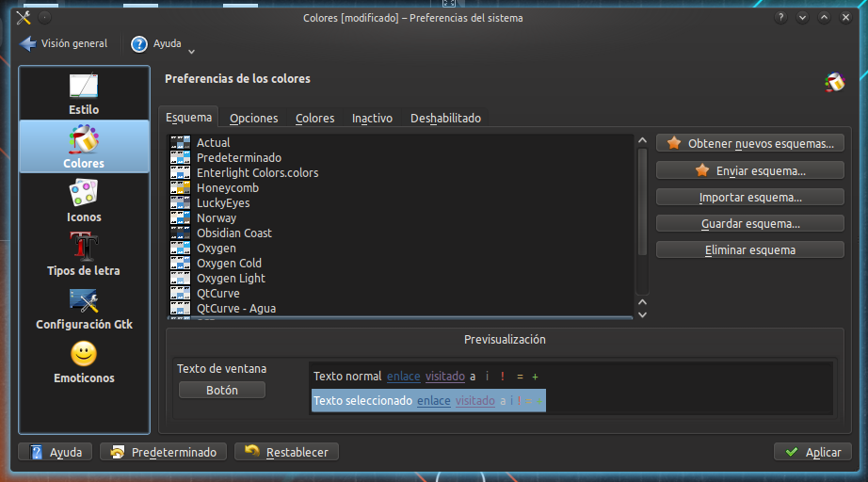Click the preview Botón button

pos(222,390)
